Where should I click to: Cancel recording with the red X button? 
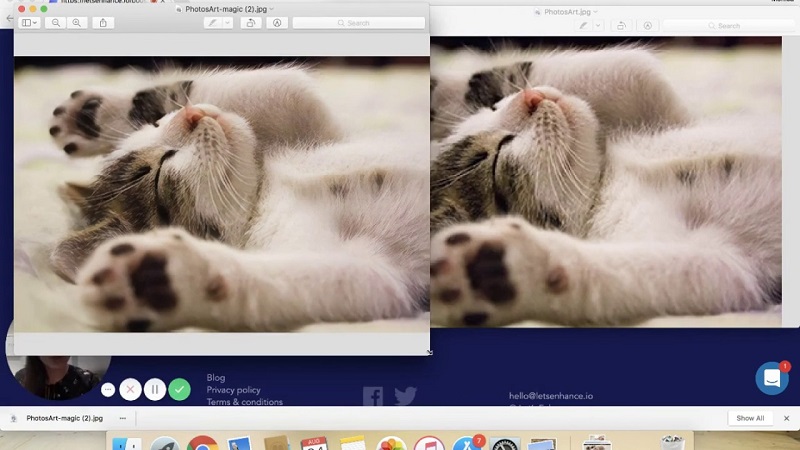click(x=130, y=390)
